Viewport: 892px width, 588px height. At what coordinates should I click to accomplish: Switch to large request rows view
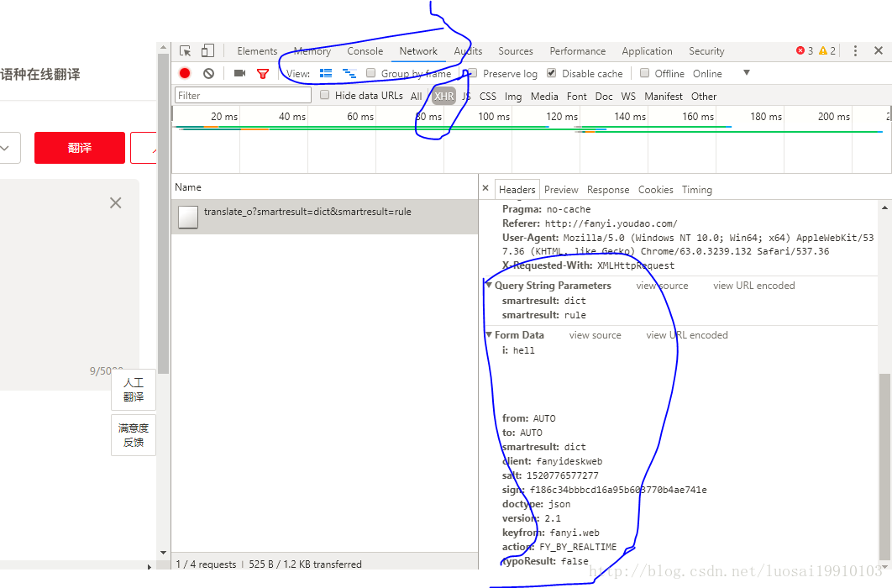coord(326,73)
